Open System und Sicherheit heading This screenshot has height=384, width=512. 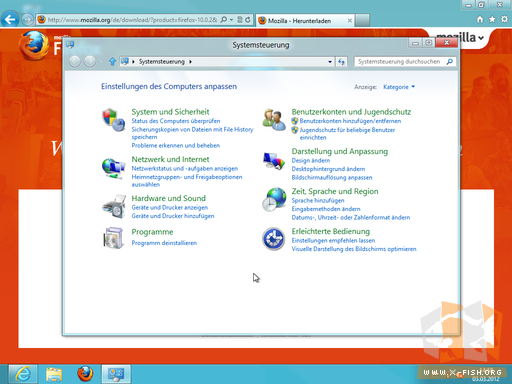[x=170, y=112]
